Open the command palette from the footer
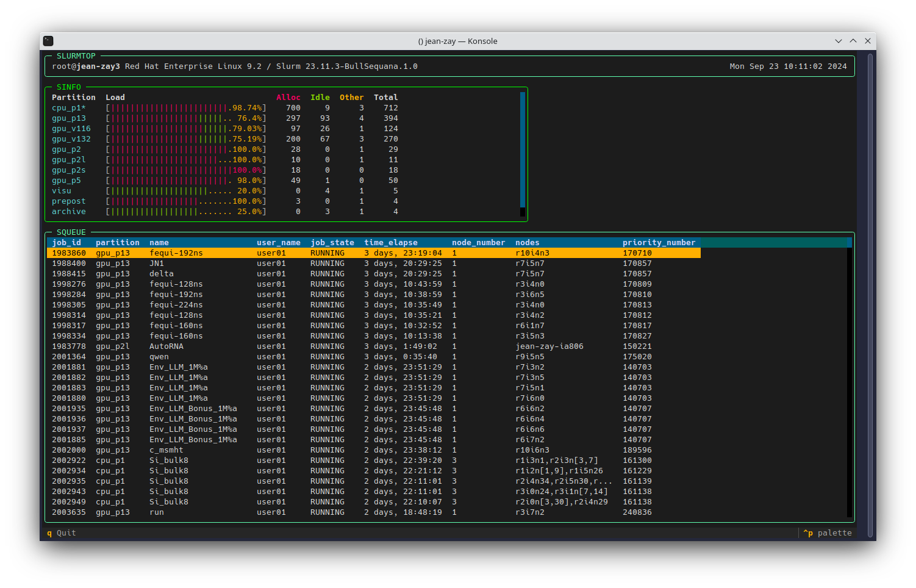This screenshot has height=588, width=916. click(827, 532)
